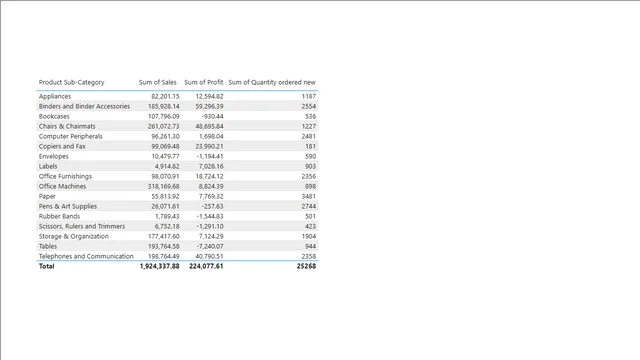Screen dimensions: 640x360
Task: Select the Paper row label
Action: click(47, 196)
